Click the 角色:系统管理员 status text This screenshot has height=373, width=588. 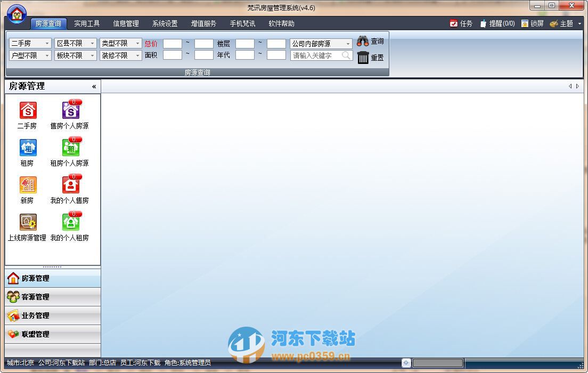(x=187, y=362)
